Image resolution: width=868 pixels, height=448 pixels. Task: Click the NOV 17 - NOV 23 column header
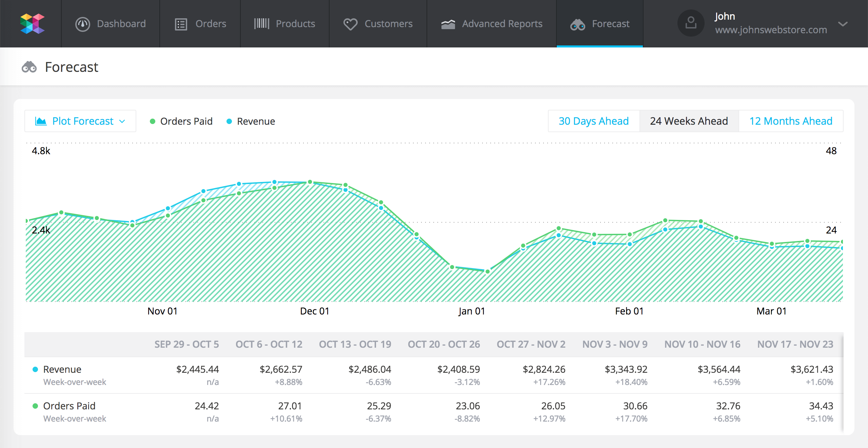click(795, 344)
